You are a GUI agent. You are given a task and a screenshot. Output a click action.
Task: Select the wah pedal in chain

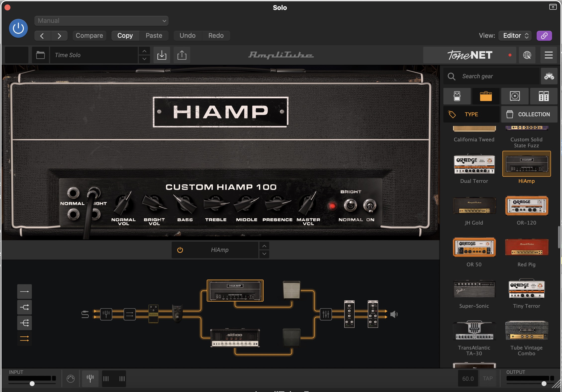[177, 314]
